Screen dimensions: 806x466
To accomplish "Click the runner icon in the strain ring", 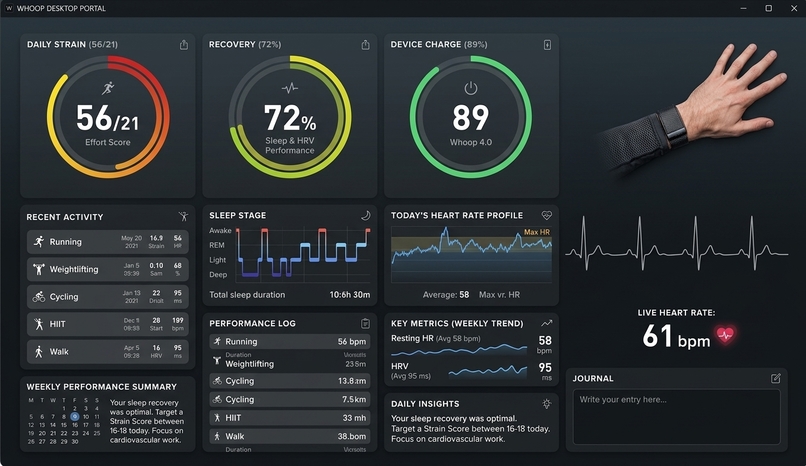I will (108, 88).
